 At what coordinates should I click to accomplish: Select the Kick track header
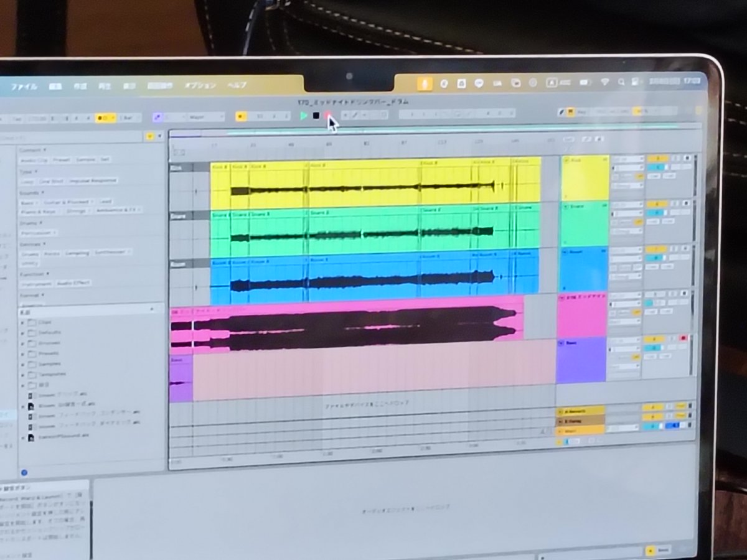pos(584,178)
